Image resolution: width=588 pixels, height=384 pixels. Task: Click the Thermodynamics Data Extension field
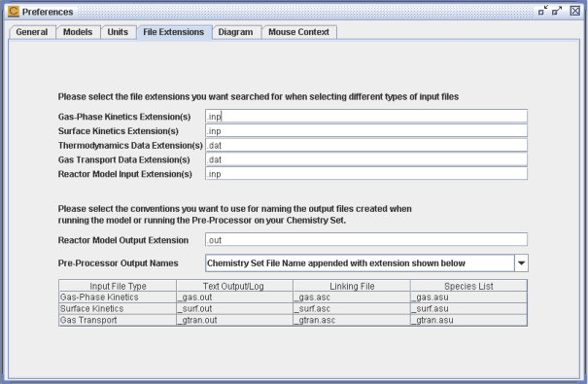click(366, 145)
